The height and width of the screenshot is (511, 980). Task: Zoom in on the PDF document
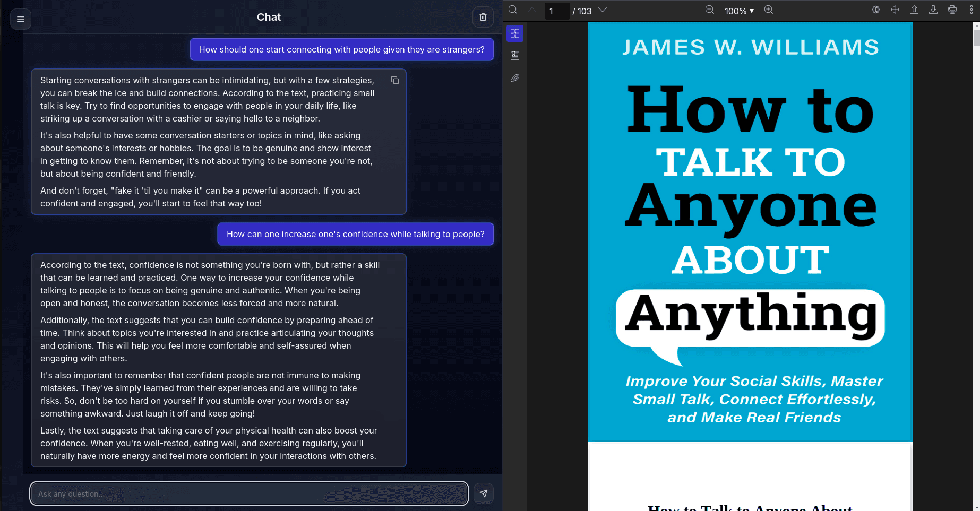click(768, 10)
